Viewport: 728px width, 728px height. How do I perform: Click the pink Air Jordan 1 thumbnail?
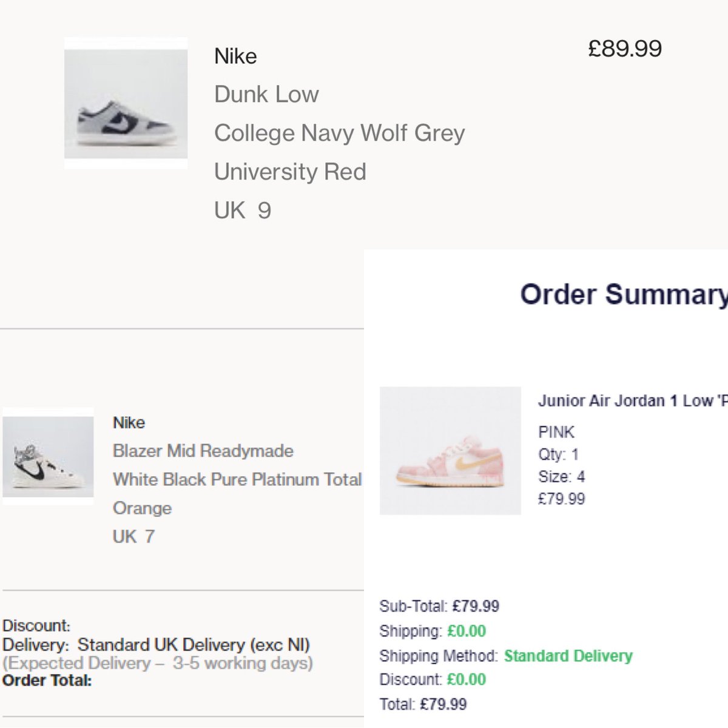click(x=450, y=451)
